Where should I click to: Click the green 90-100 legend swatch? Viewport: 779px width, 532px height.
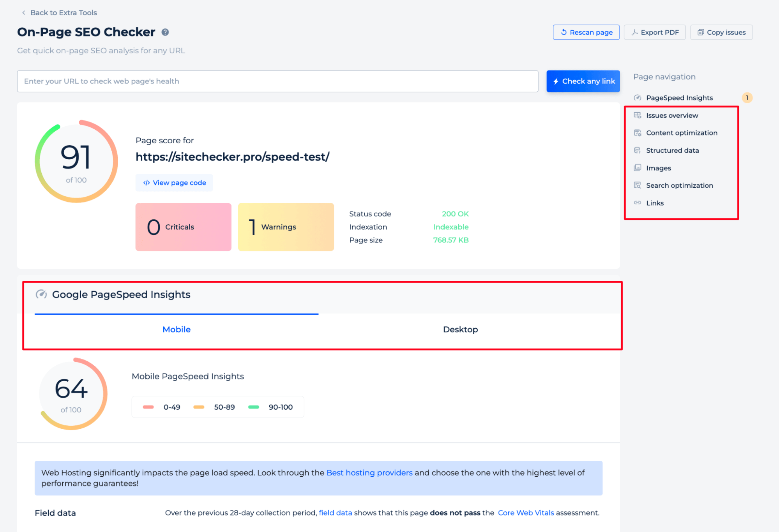[x=254, y=407]
